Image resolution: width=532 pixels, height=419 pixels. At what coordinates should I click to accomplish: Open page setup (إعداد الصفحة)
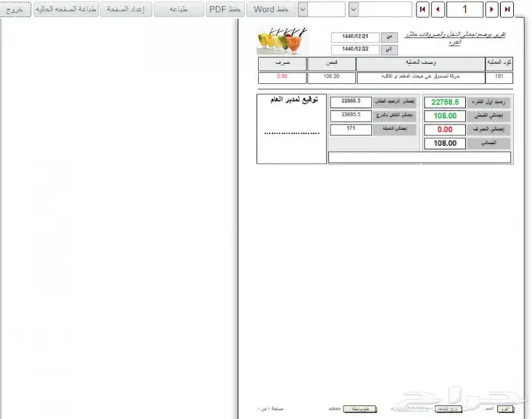coord(126,9)
